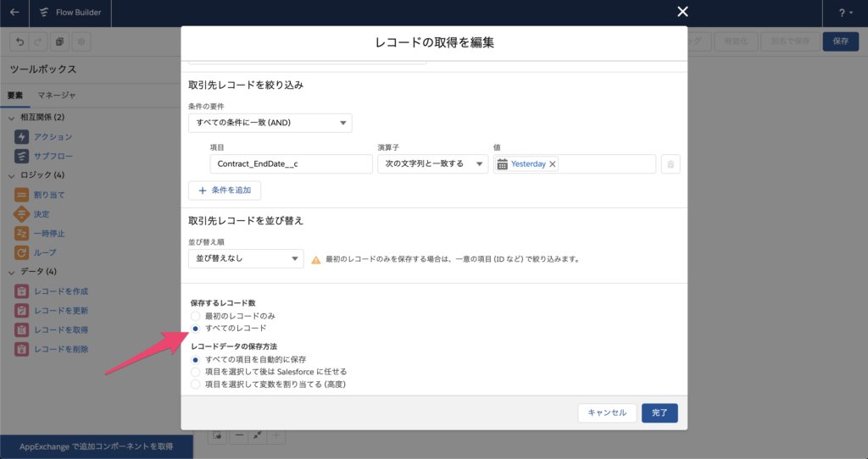Image resolution: width=868 pixels, height=459 pixels.
Task: Click the back arrow in top bar
Action: [x=14, y=12]
